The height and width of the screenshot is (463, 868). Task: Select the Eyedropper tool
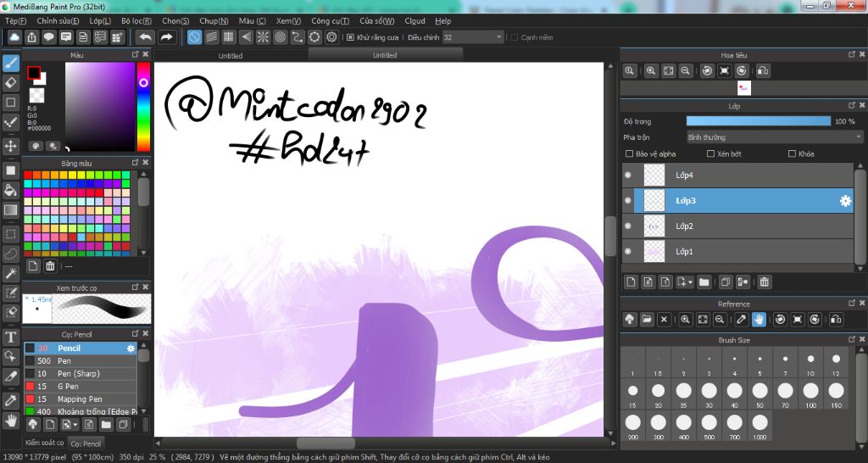(x=10, y=399)
